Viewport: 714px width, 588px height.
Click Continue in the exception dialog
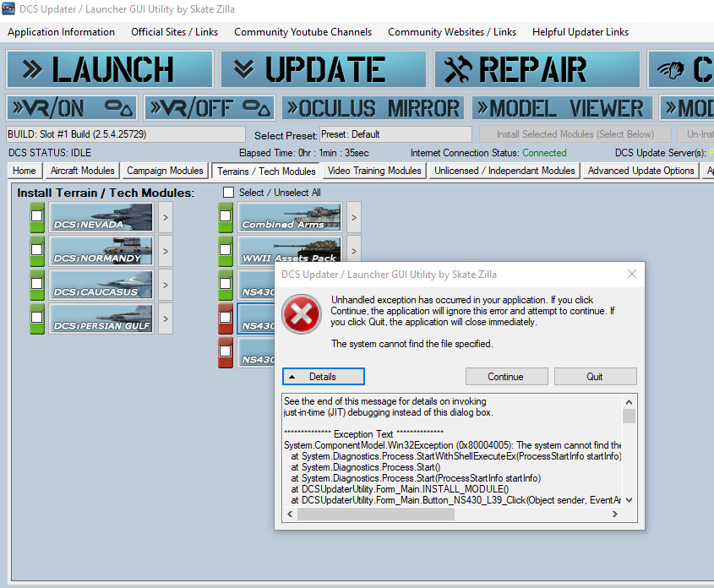(x=506, y=377)
